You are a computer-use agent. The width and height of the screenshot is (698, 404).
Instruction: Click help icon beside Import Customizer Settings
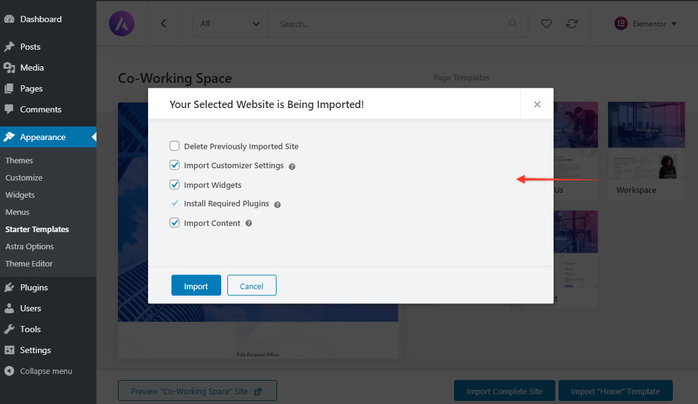click(x=292, y=166)
